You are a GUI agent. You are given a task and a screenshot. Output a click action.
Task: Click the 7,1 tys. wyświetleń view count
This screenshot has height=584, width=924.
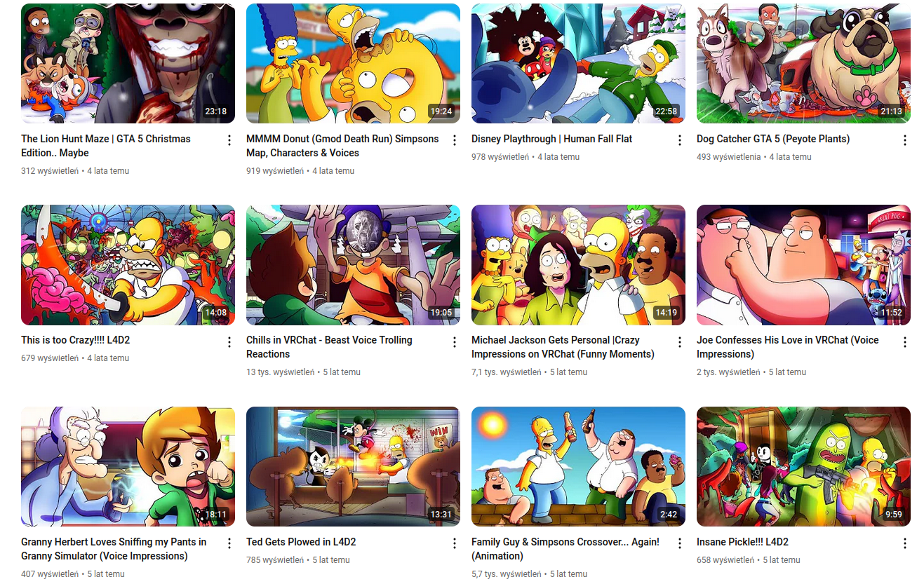click(506, 372)
